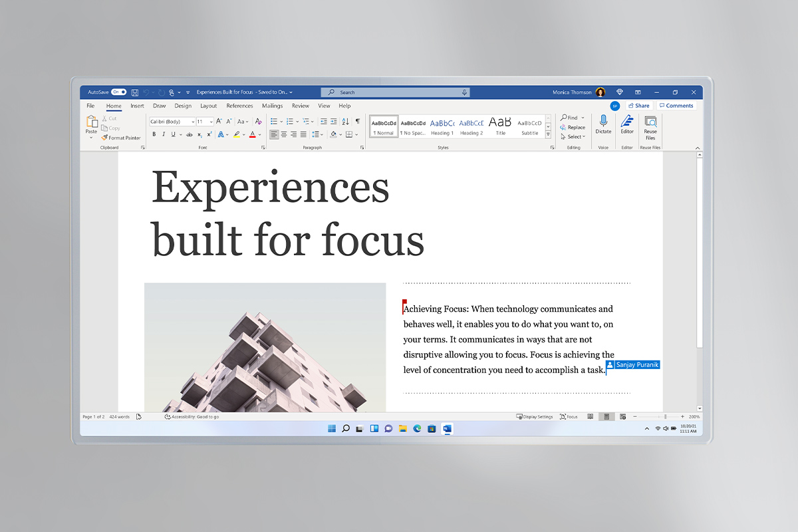The height and width of the screenshot is (532, 798).
Task: Click the Reuse Files icon
Action: (650, 124)
